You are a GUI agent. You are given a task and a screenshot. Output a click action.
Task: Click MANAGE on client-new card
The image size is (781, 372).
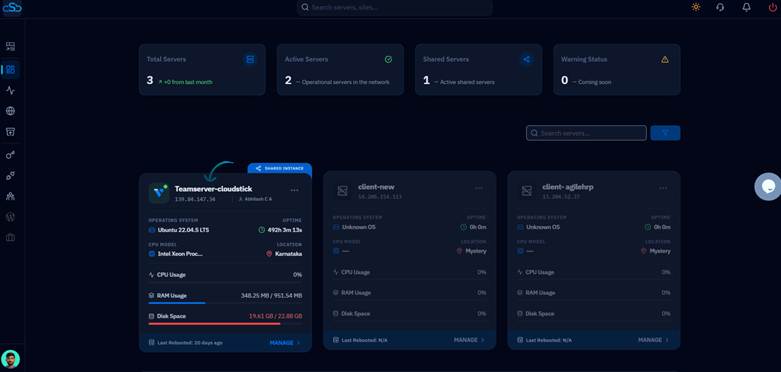(x=469, y=340)
